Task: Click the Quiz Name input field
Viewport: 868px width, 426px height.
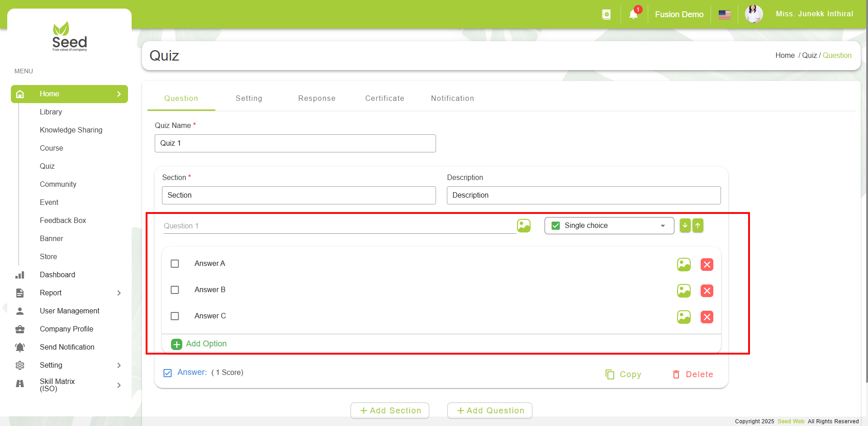Action: point(295,143)
